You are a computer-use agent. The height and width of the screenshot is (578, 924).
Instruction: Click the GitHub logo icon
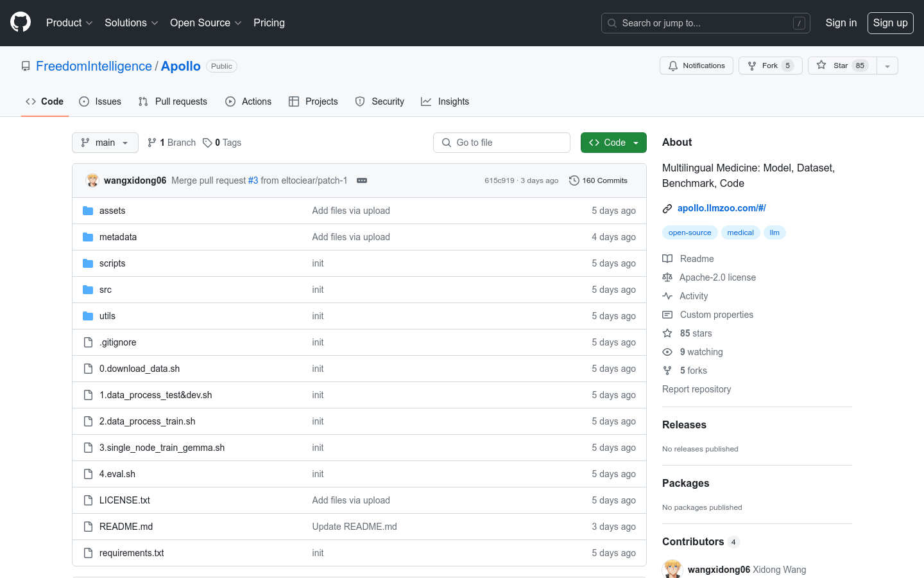(x=21, y=22)
